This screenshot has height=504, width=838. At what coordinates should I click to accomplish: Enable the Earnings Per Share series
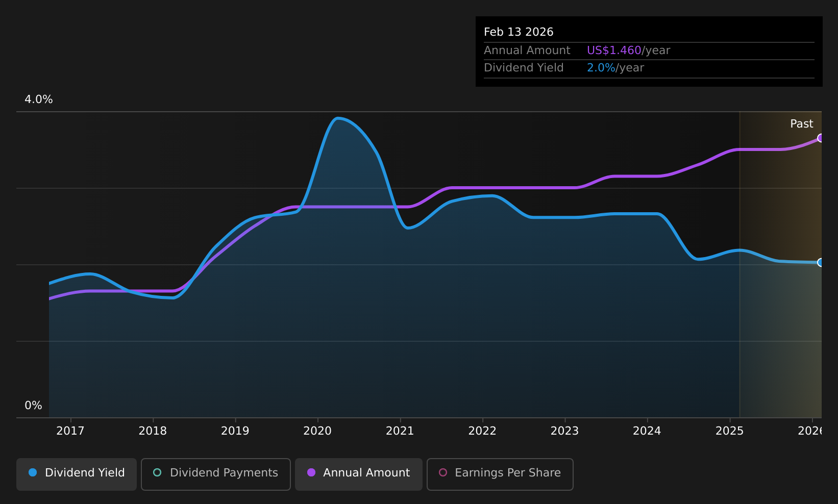500,474
